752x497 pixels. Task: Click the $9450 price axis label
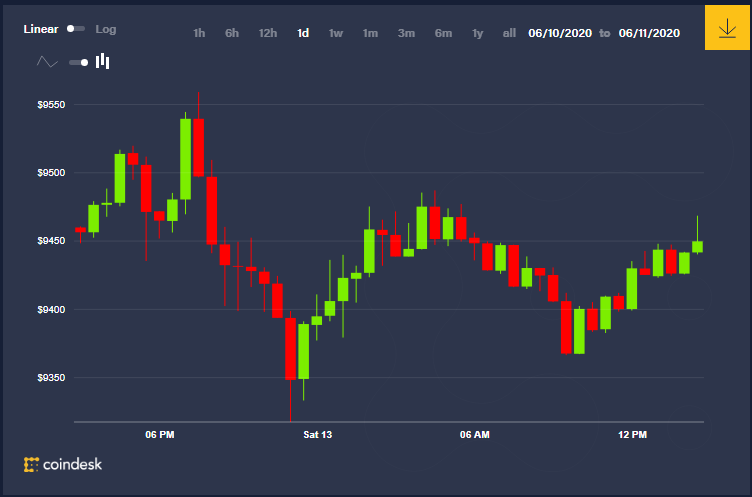(x=51, y=241)
